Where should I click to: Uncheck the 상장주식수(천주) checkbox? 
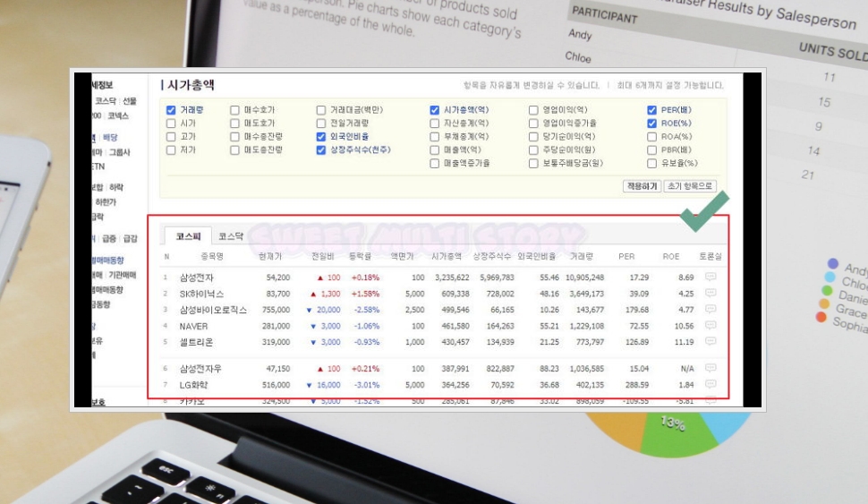coord(321,150)
